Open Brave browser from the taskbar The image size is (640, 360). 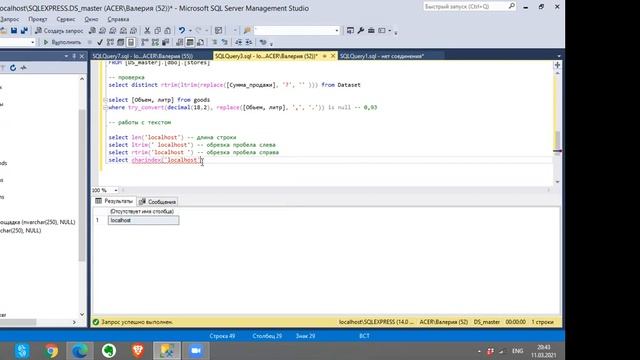pyautogui.click(x=138, y=351)
